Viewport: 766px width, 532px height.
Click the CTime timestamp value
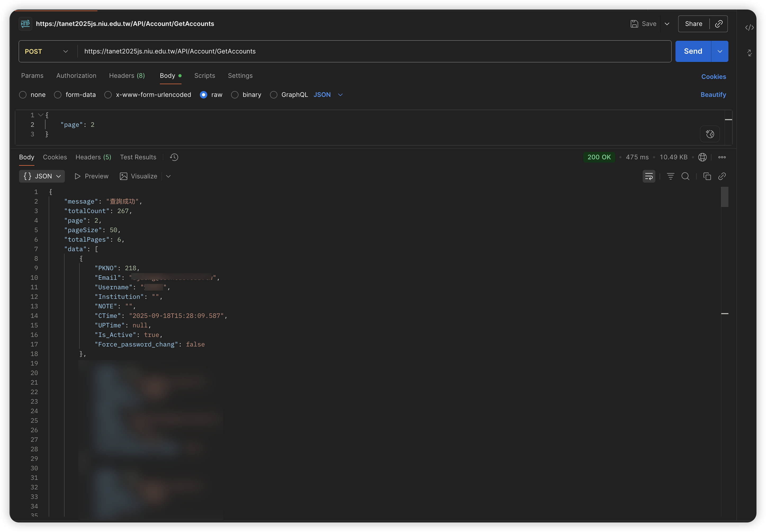point(176,316)
